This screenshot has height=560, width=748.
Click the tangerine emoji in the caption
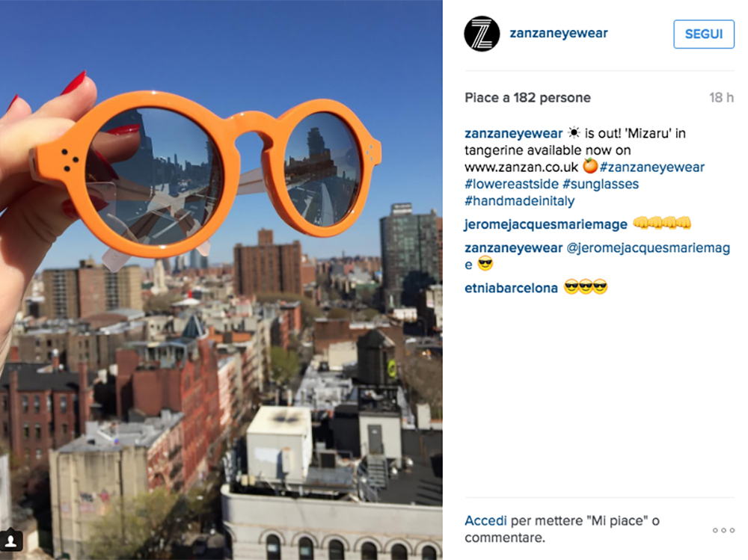coord(590,166)
